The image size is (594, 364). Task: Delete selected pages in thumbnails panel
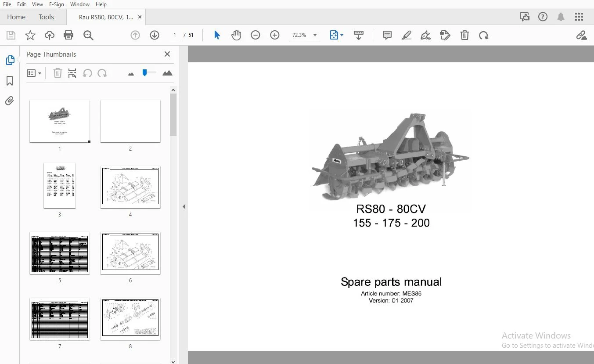[58, 73]
